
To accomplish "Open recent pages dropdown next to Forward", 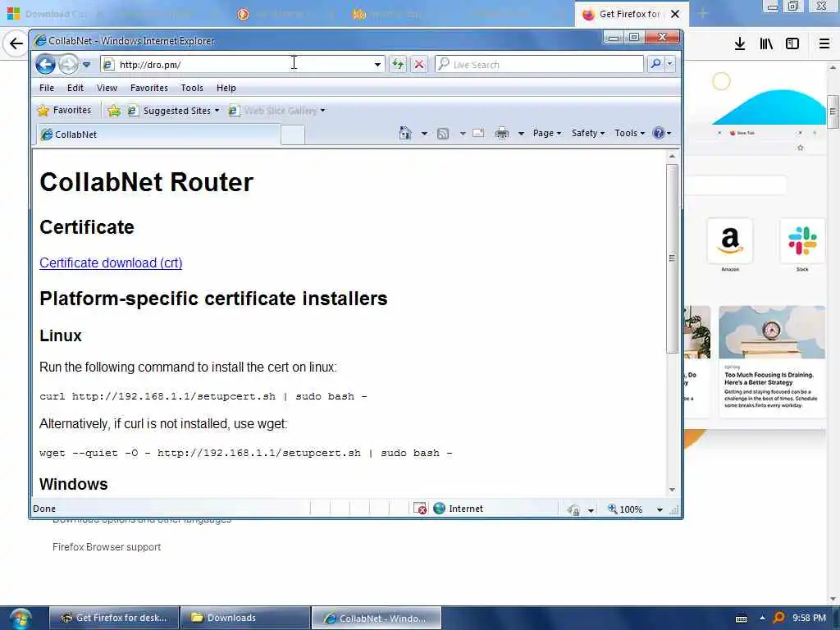I will 86,65.
